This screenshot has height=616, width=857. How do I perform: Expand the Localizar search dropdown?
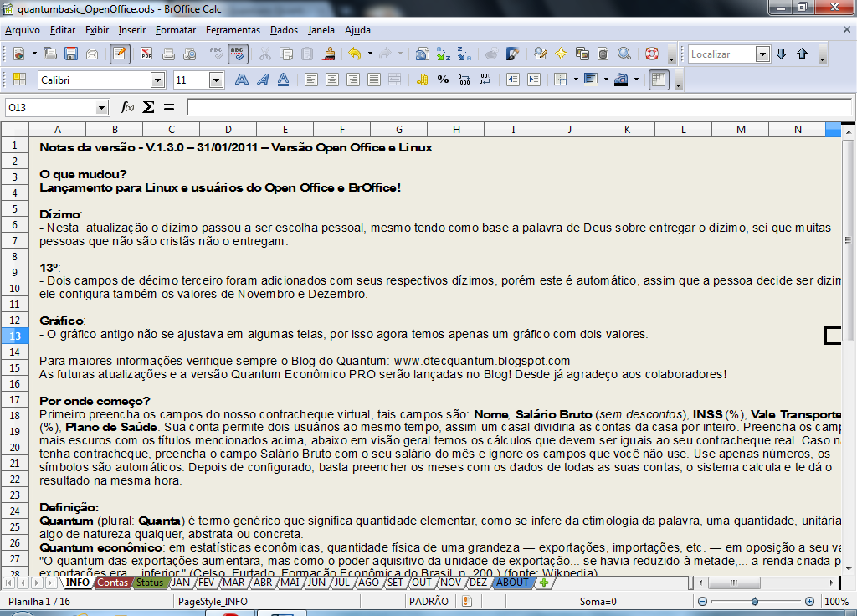(x=762, y=54)
